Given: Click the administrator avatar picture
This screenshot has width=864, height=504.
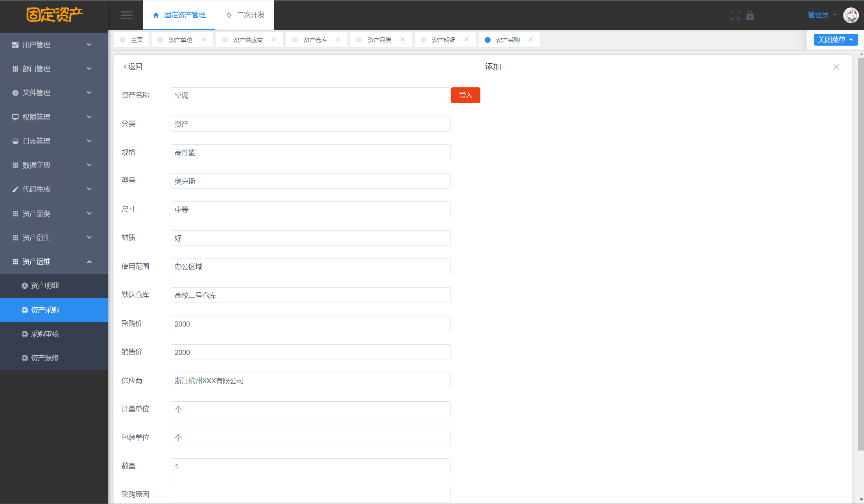Looking at the screenshot, I should [851, 15].
